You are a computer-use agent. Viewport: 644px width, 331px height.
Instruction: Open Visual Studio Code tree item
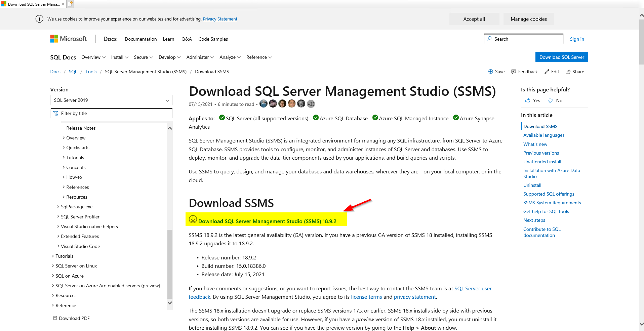[80, 246]
